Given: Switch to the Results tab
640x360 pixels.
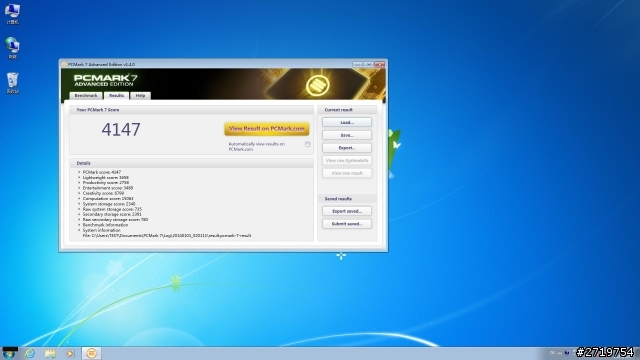Looking at the screenshot, I should coord(116,96).
